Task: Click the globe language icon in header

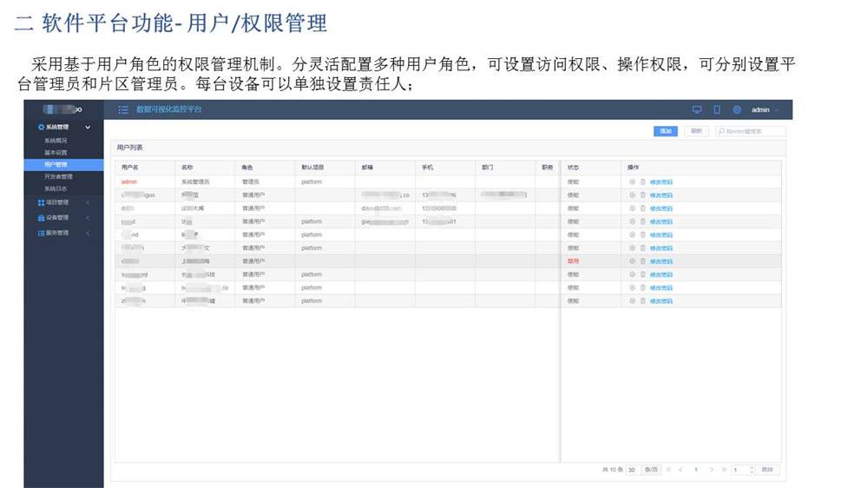Action: pos(737,109)
